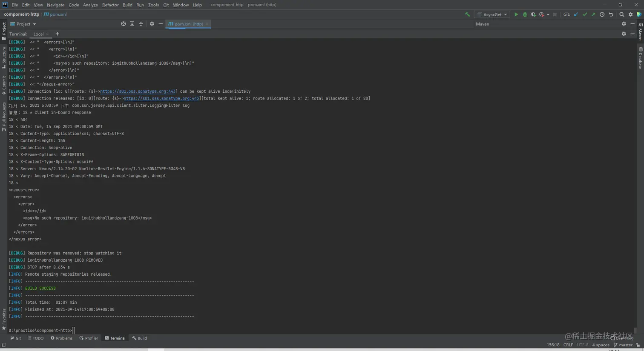The width and height of the screenshot is (644, 351).
Task: Open the Build tool window
Action: pos(140,338)
